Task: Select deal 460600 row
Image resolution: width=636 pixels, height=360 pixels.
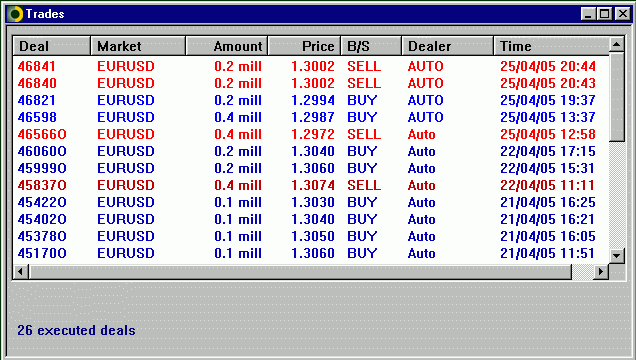Action: click(311, 151)
